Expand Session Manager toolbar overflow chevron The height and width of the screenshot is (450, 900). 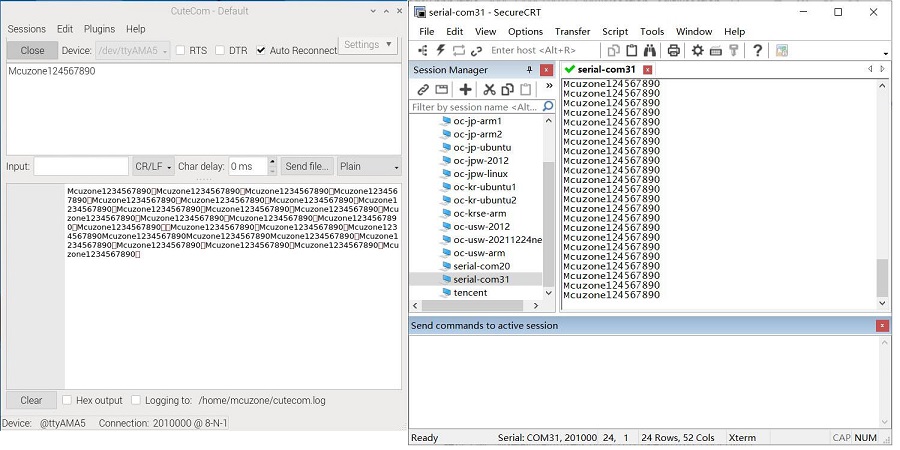pos(549,86)
